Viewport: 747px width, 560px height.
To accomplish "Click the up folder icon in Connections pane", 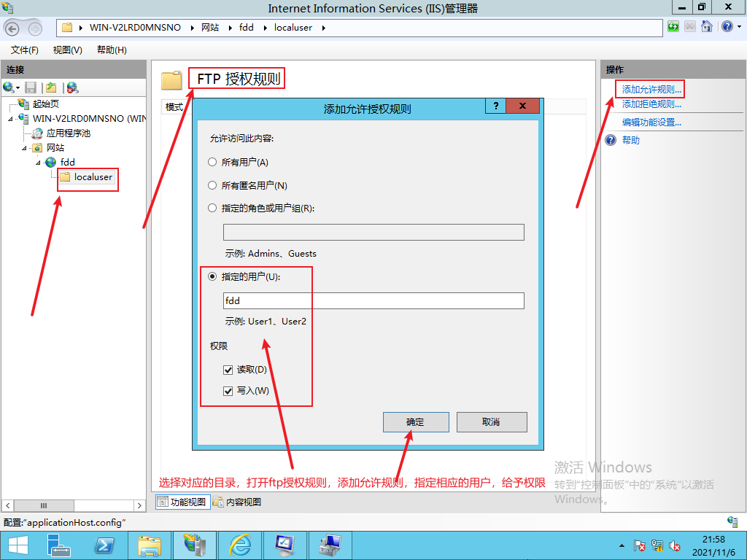I will point(52,87).
